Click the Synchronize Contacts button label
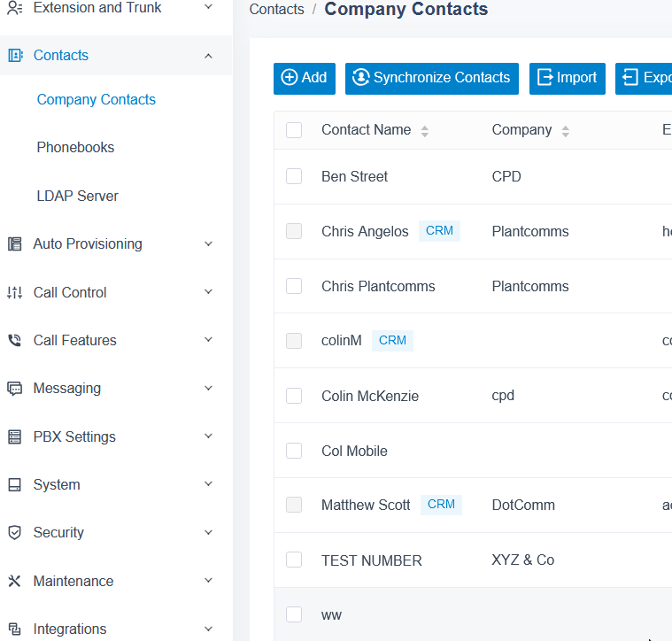Screen dimensions: 672x641 click(442, 78)
